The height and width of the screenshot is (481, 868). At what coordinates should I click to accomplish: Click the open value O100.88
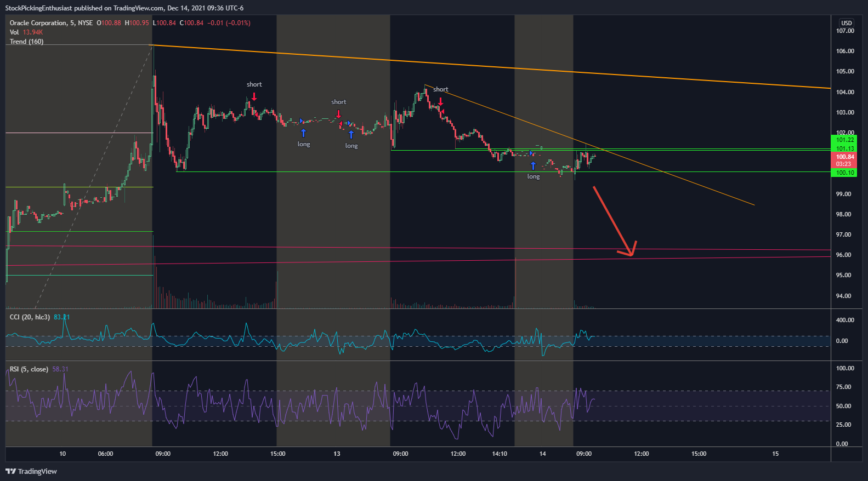(109, 23)
